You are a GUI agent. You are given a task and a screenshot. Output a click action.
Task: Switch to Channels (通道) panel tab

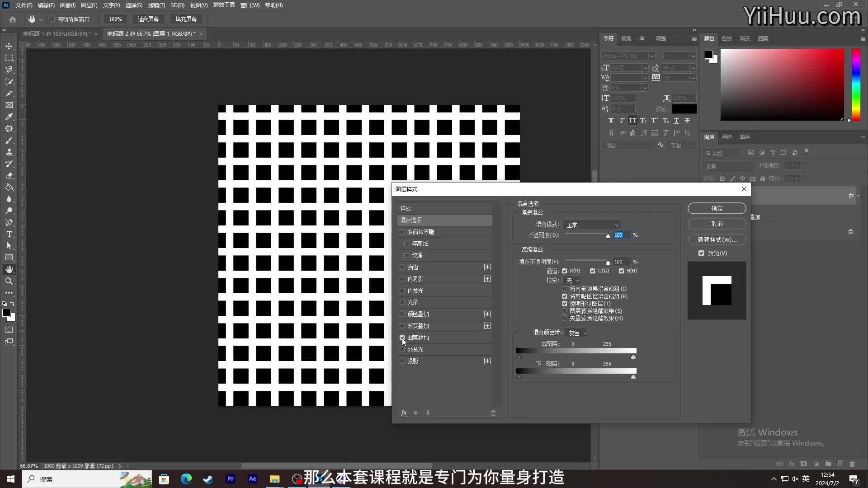point(727,137)
